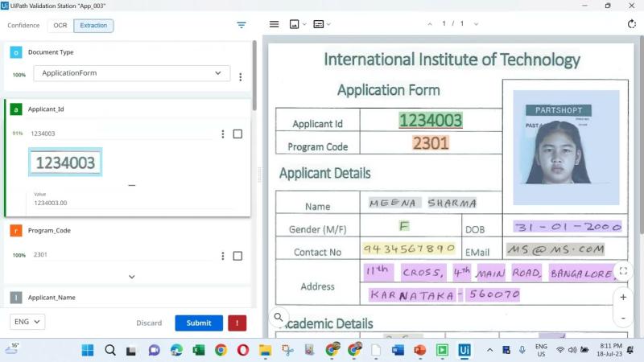
Task: Click highlighted KARNATAKA in address
Action: pos(411,294)
